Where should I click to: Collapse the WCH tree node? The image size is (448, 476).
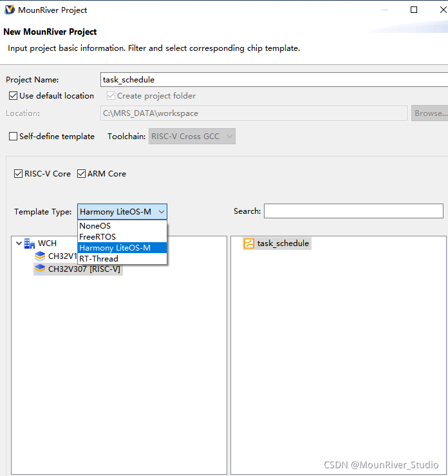19,243
